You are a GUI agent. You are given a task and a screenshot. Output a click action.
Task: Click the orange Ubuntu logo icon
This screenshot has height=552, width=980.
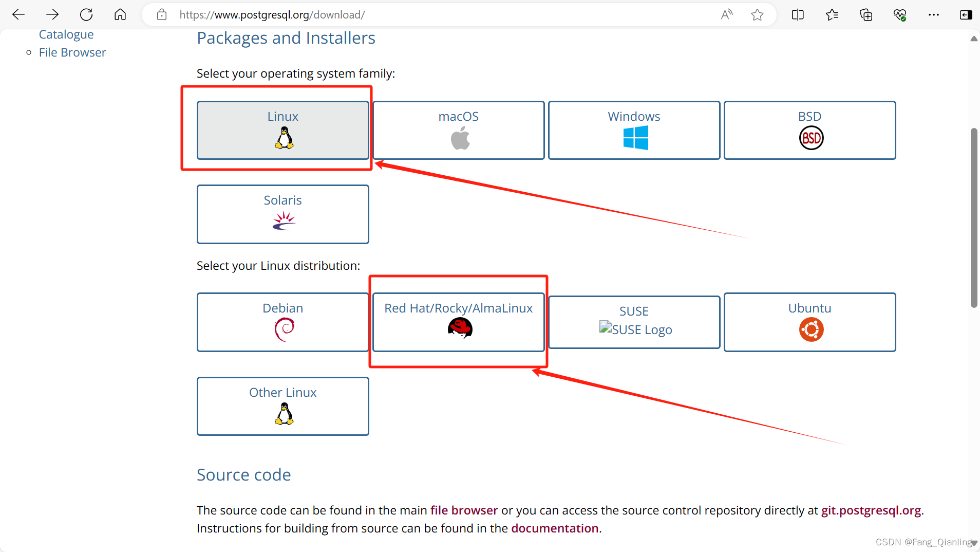812,329
